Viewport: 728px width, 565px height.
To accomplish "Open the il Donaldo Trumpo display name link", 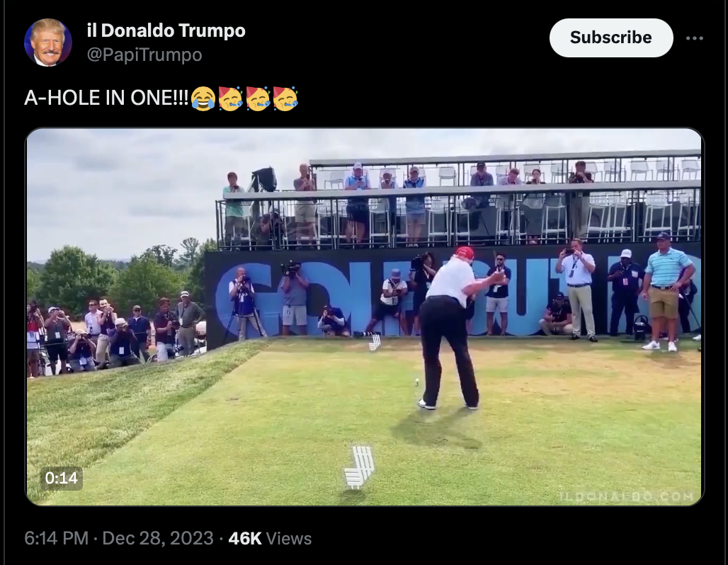I will tap(166, 30).
